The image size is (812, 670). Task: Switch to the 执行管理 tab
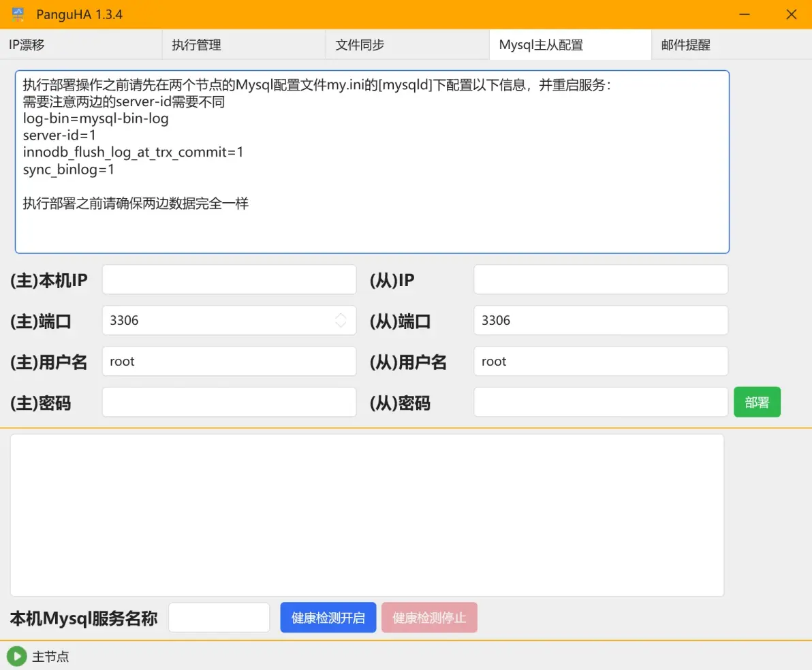pyautogui.click(x=244, y=44)
